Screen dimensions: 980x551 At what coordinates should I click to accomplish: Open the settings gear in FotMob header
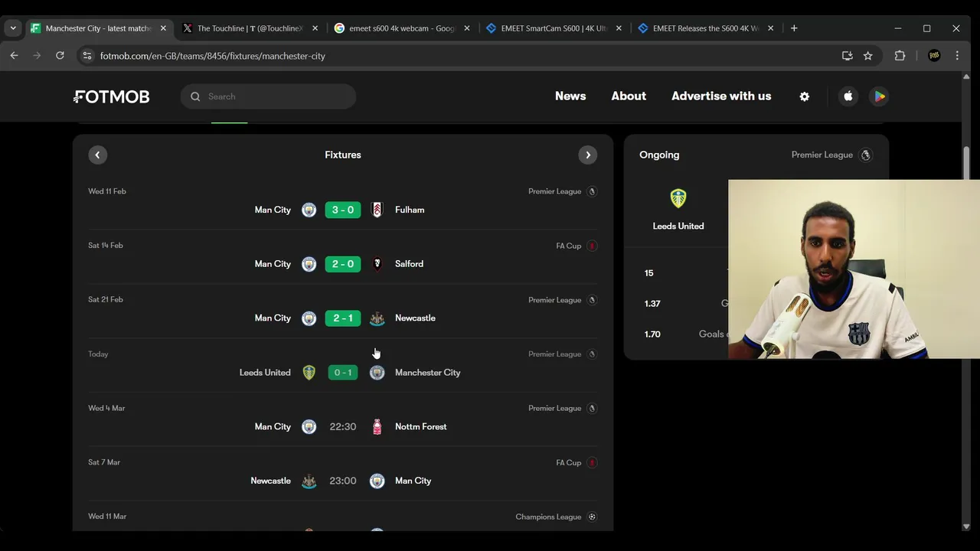pyautogui.click(x=804, y=96)
